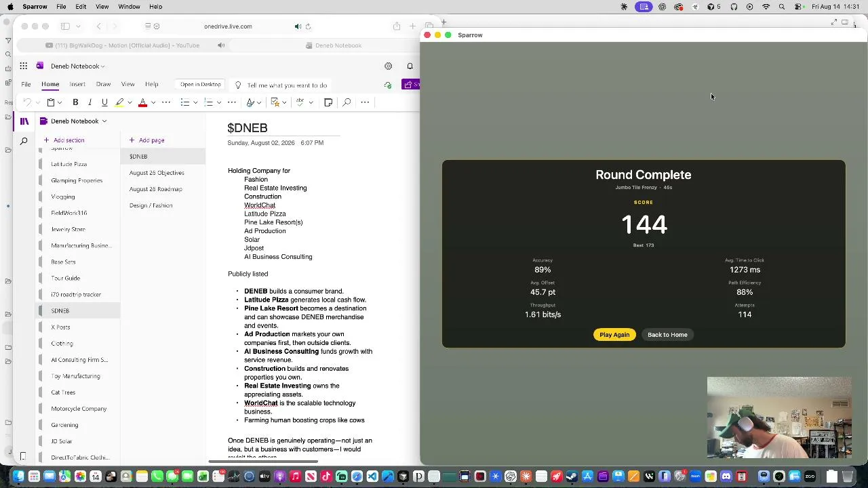Click Add page link
This screenshot has height=488, width=868.
point(147,140)
